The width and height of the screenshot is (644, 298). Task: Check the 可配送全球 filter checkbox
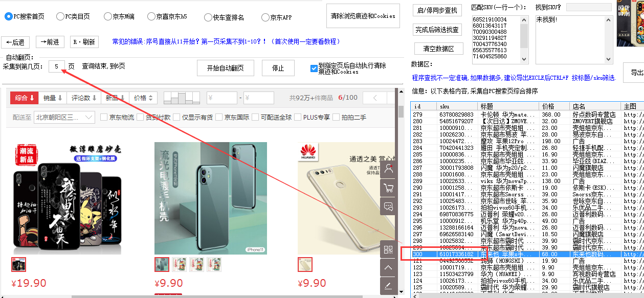pos(255,117)
